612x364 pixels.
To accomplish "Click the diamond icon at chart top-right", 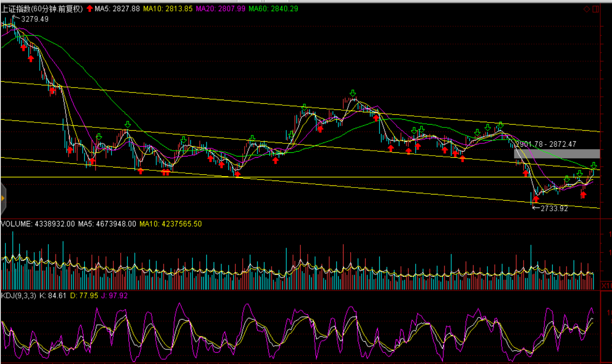I will (x=587, y=9).
